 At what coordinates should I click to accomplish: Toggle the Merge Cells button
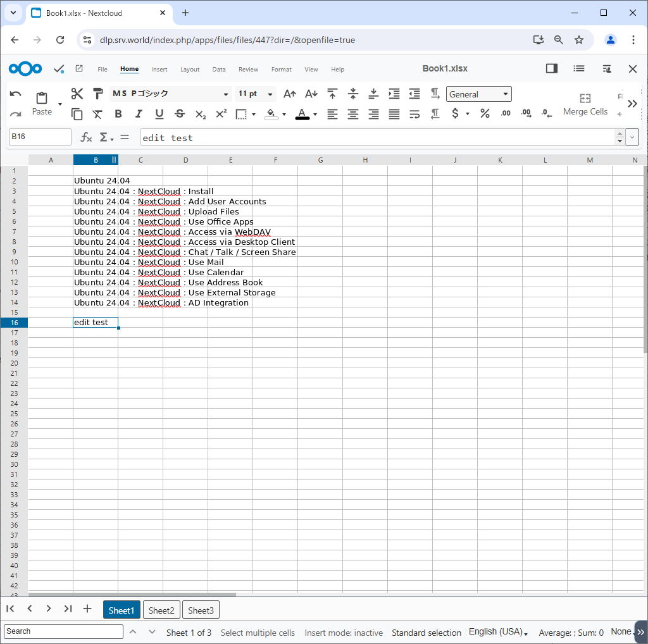[585, 104]
